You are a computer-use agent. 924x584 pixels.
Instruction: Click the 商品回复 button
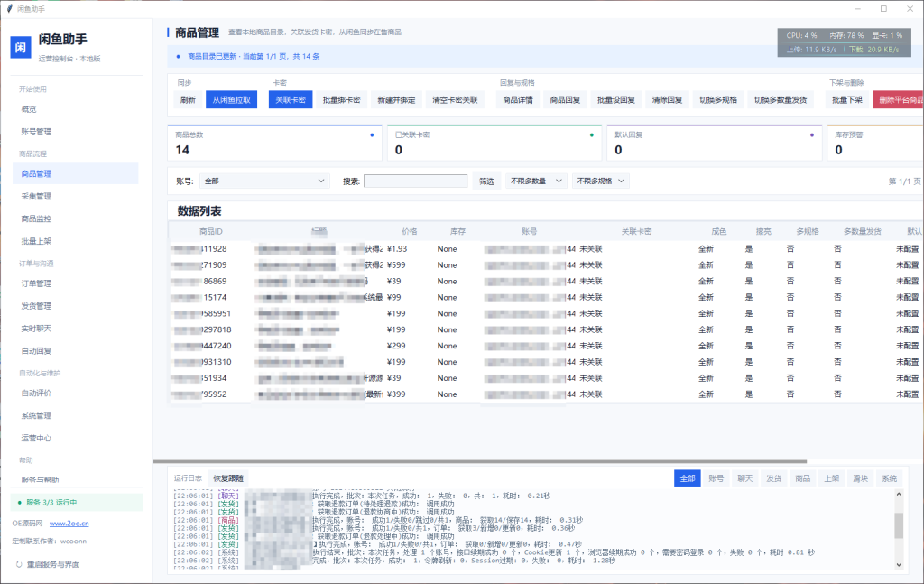tap(565, 99)
